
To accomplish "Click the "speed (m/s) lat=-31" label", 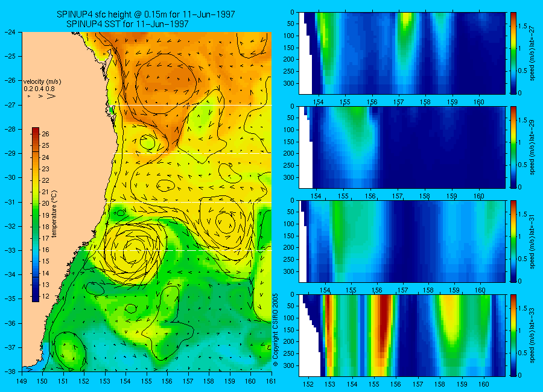I will (x=533, y=241).
